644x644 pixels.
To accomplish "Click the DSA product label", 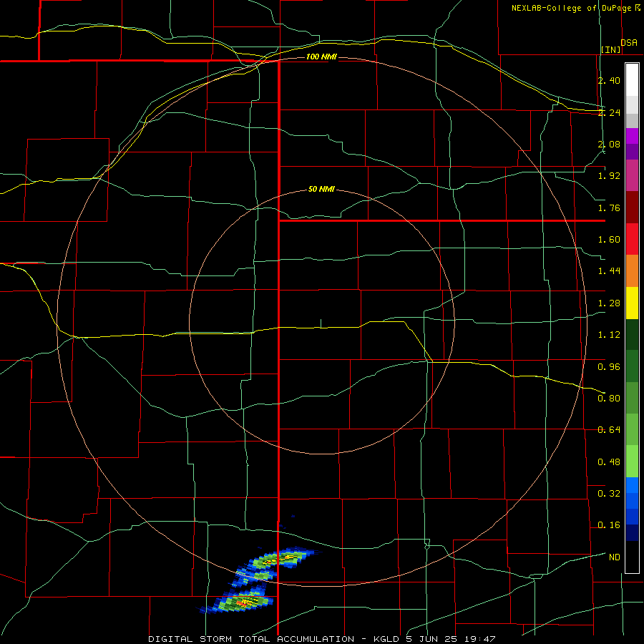I will [629, 43].
